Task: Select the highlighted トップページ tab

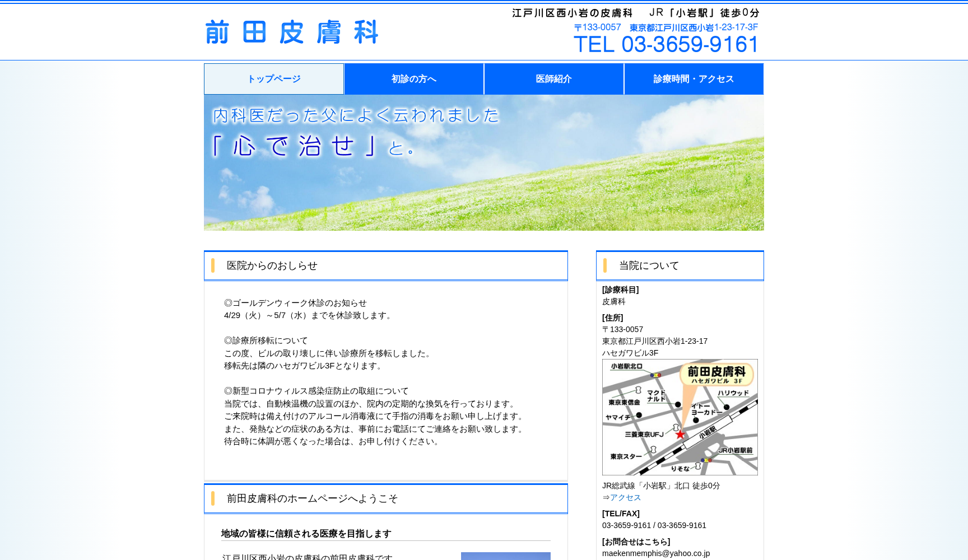Action: click(274, 79)
